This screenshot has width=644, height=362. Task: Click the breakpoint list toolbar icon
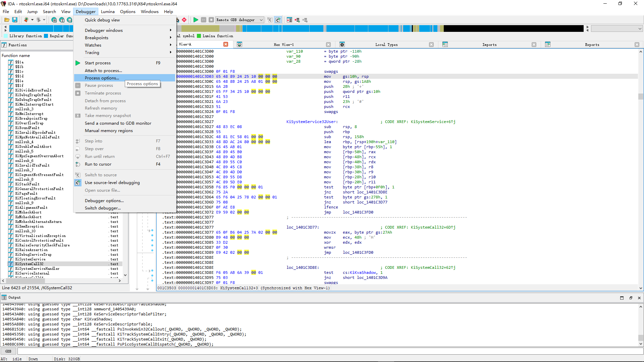(x=289, y=20)
